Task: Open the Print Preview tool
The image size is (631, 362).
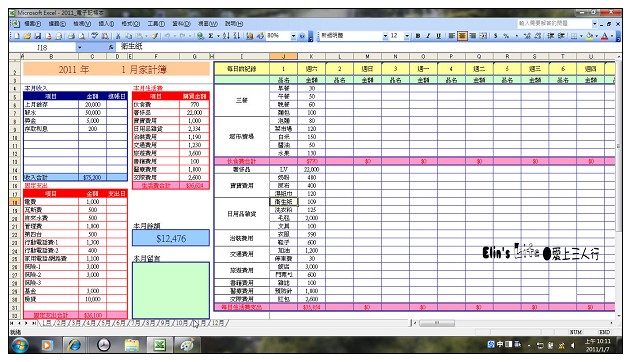Action: pyautogui.click(x=82, y=36)
